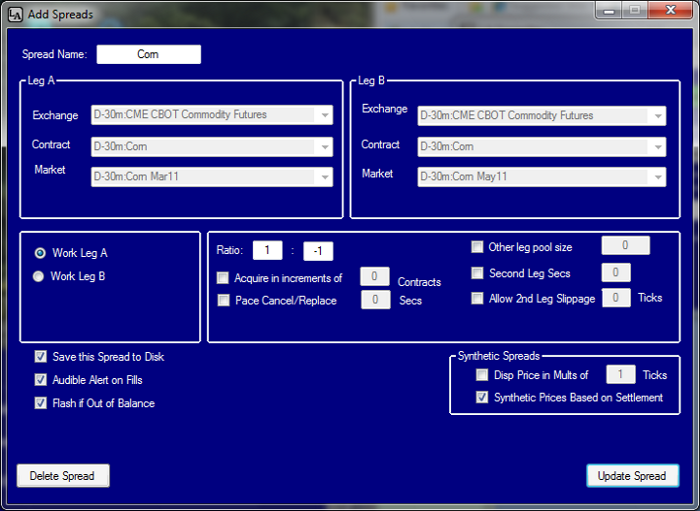Toggle Allow 2nd Leg Slippage checkbox
The image size is (700, 511).
click(x=478, y=298)
